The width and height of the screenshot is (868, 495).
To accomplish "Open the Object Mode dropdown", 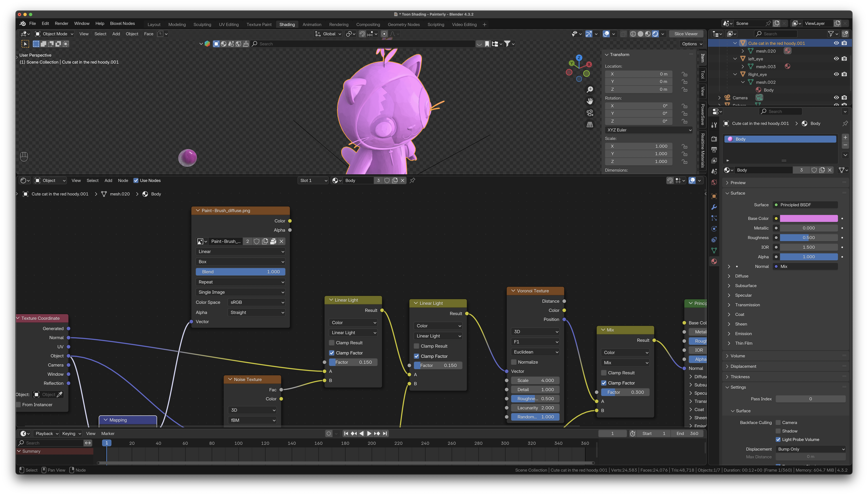I will click(x=54, y=34).
